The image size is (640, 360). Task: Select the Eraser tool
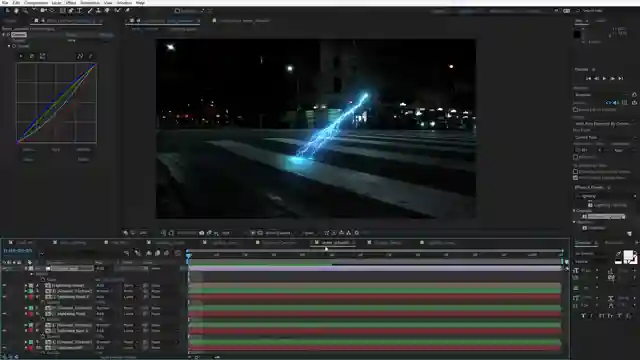click(x=107, y=11)
